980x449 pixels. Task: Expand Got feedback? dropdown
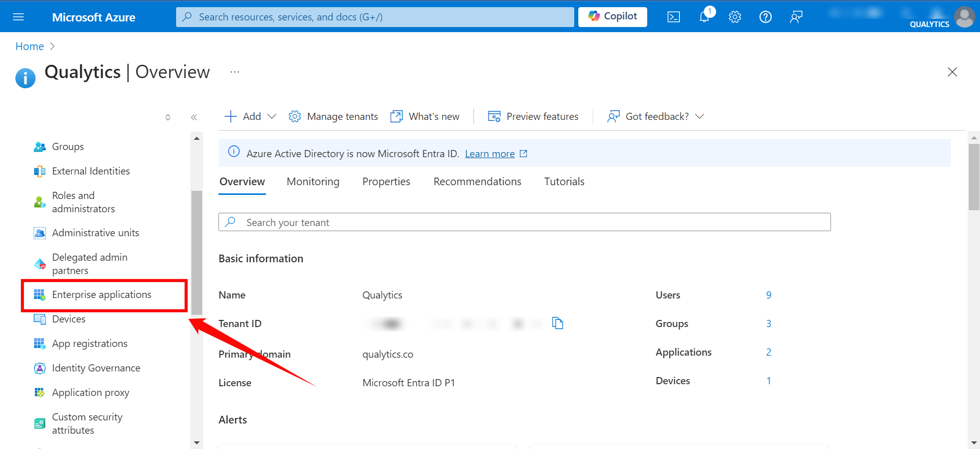[656, 116]
